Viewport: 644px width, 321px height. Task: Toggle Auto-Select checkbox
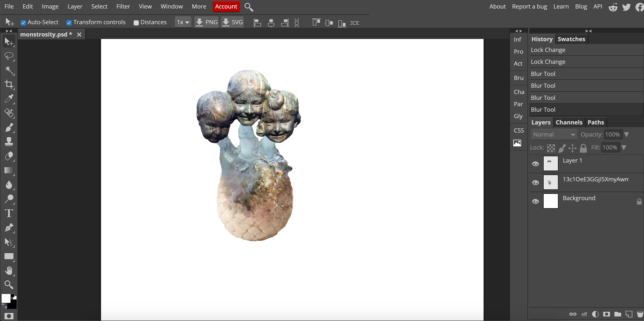(24, 23)
